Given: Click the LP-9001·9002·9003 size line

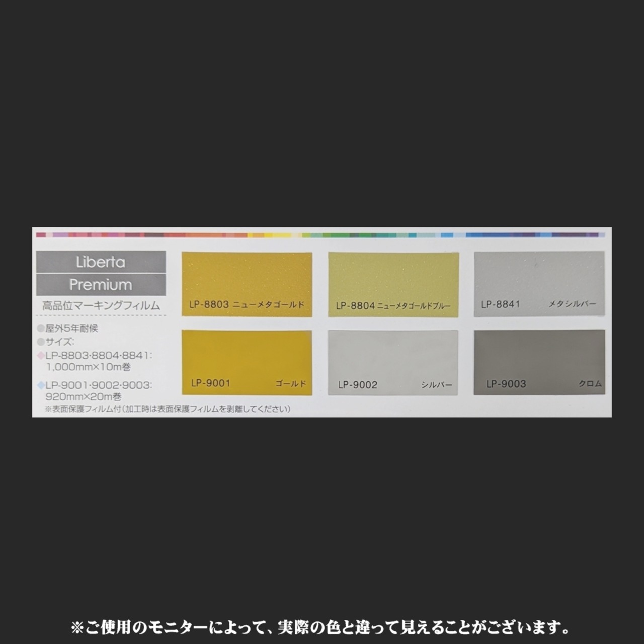Looking at the screenshot, I should coord(94,385).
